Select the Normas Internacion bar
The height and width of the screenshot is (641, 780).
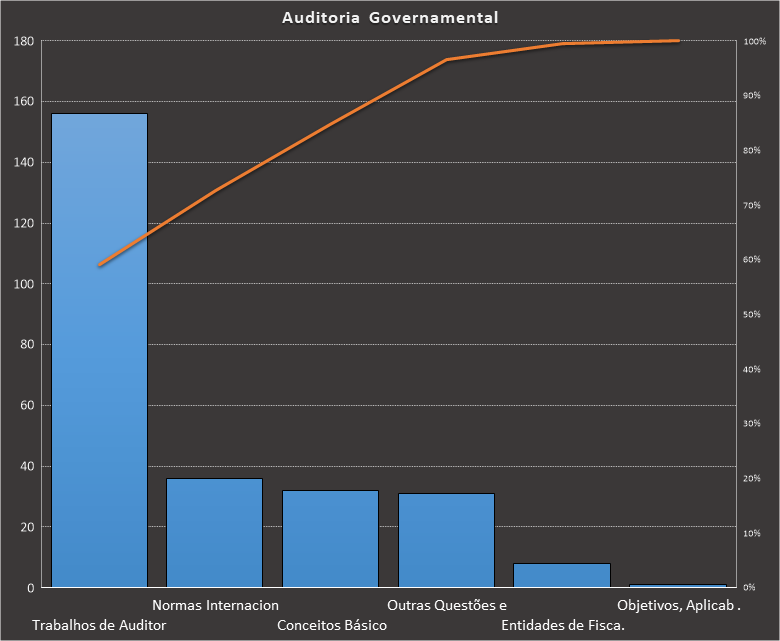coord(214,532)
